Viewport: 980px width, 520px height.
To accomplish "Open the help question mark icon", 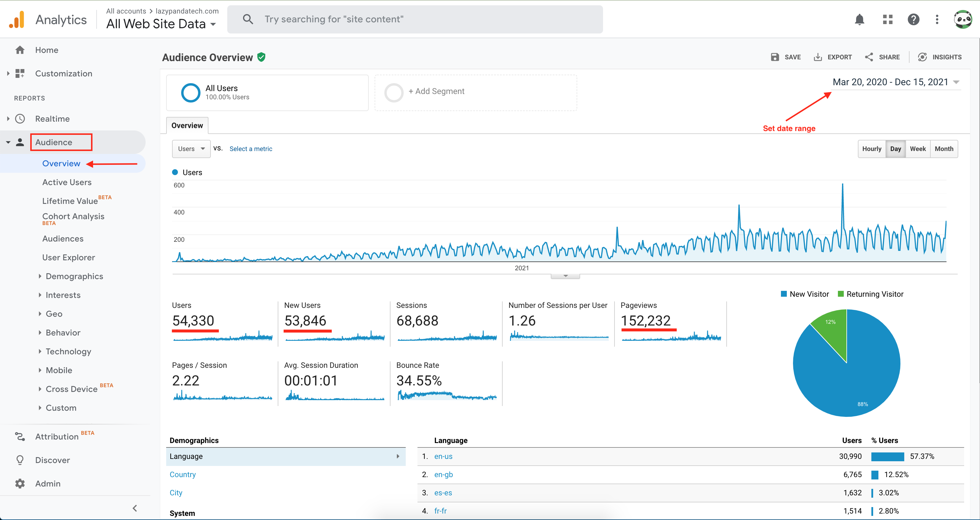I will 913,19.
